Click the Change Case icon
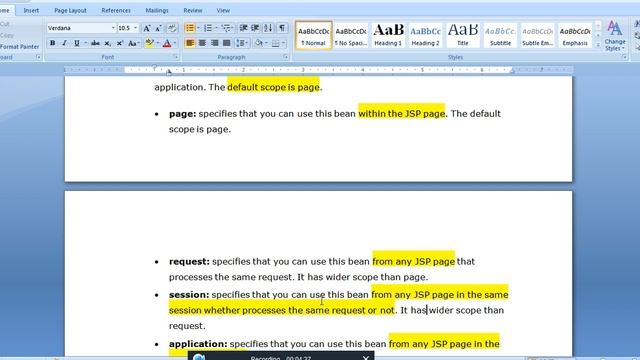This screenshot has width=640, height=360. click(133, 43)
